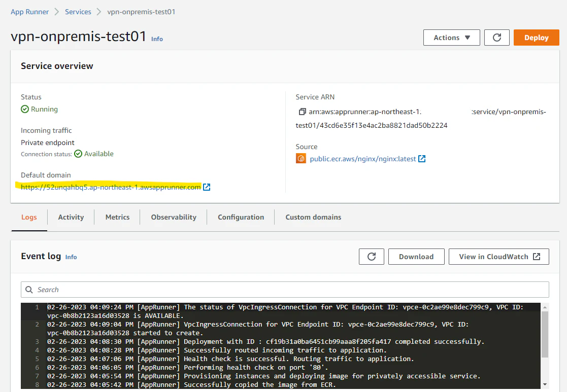Open the Metrics tab
The width and height of the screenshot is (567, 392).
pyautogui.click(x=118, y=217)
